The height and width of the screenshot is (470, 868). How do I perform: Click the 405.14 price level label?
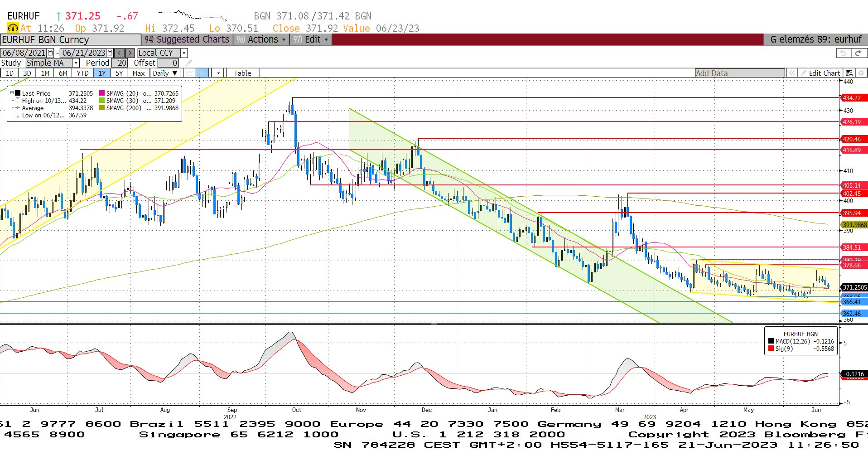(x=854, y=185)
